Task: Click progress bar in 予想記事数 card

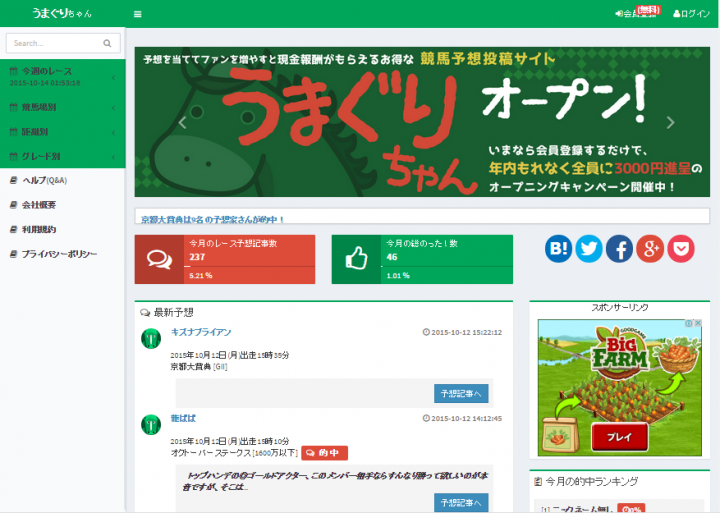Action: click(x=249, y=266)
